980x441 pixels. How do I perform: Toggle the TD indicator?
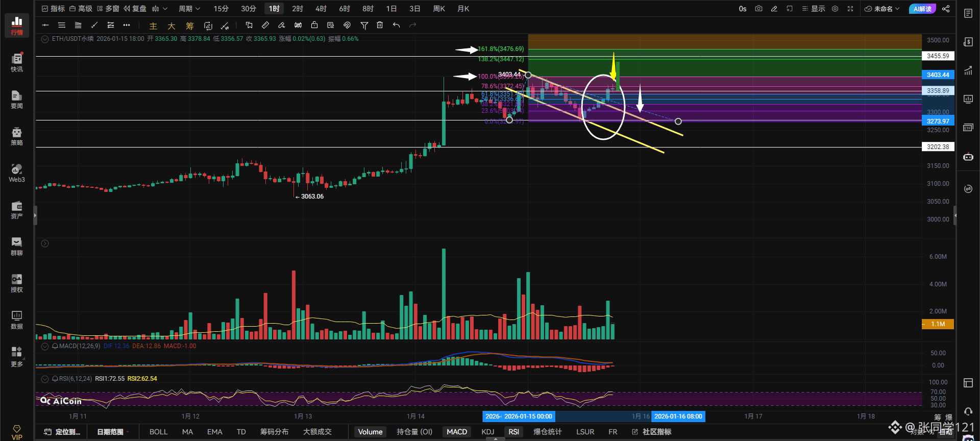click(x=241, y=432)
